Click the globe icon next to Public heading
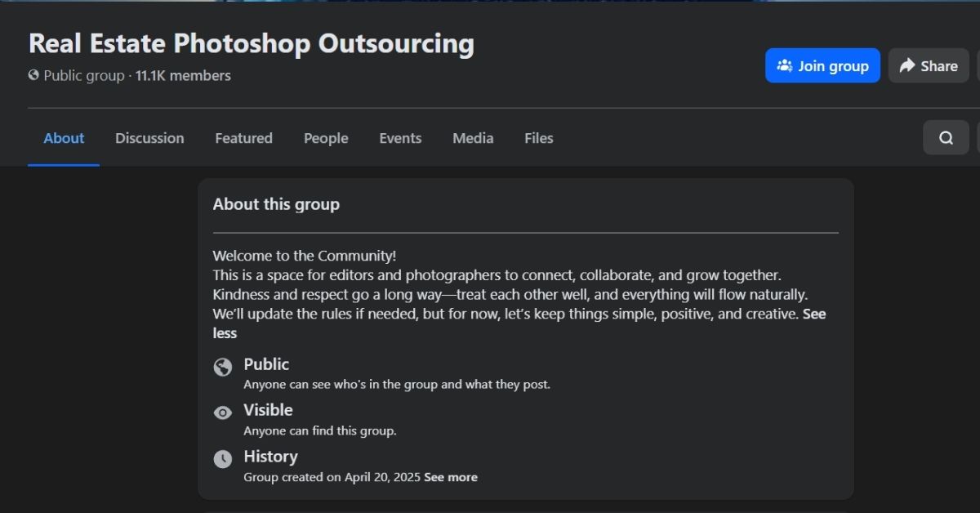Viewport: 980px width, 513px height. coord(223,367)
